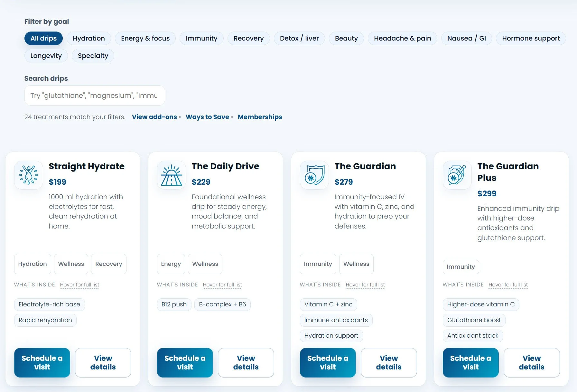Open the View add-ons link
Viewport: 577px width, 392px height.
(154, 117)
